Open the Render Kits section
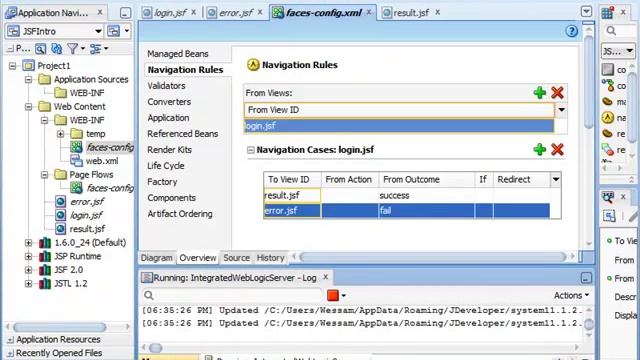Screen dimensions: 640x360 coord(169,150)
